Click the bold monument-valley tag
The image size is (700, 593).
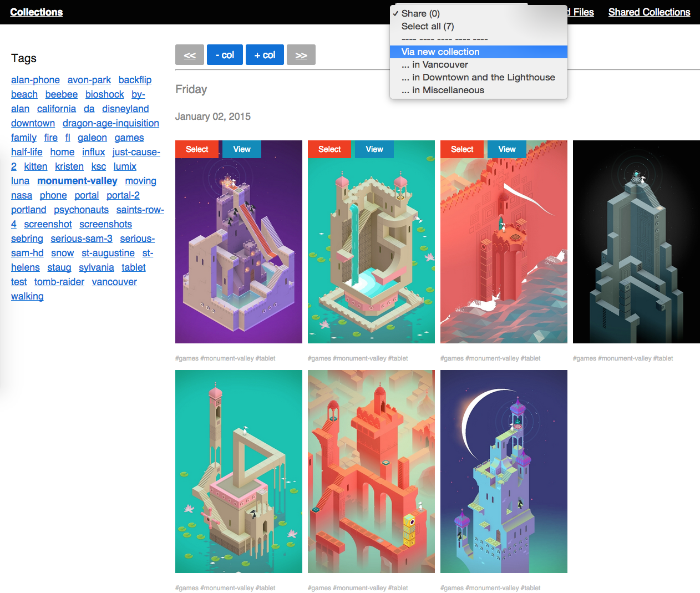coord(77,181)
